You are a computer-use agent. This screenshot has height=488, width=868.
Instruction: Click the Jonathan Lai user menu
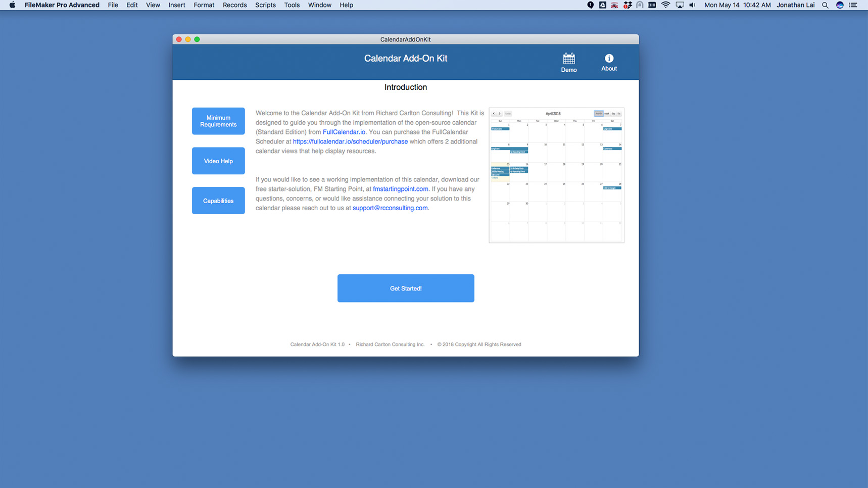795,5
